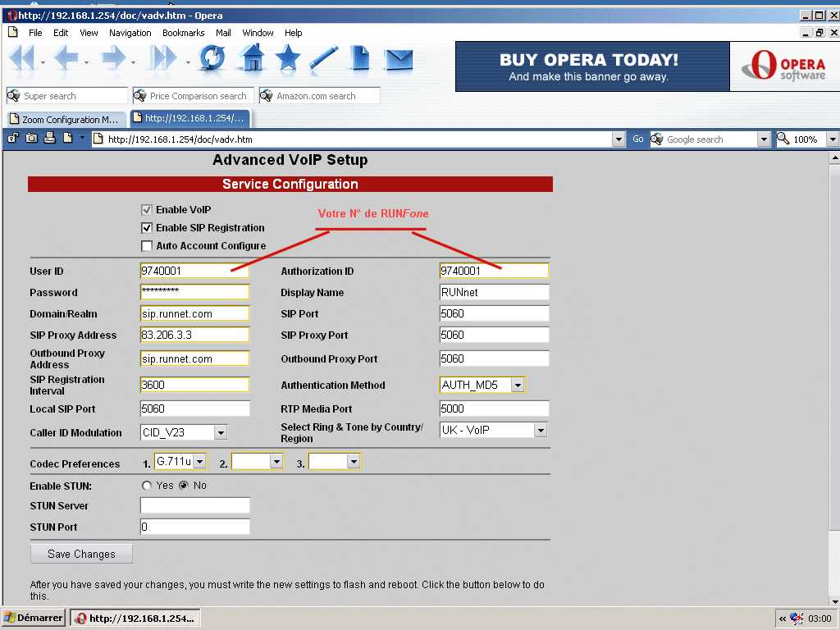Click the Save Changes button
Screen dimensions: 840x630
click(81, 554)
